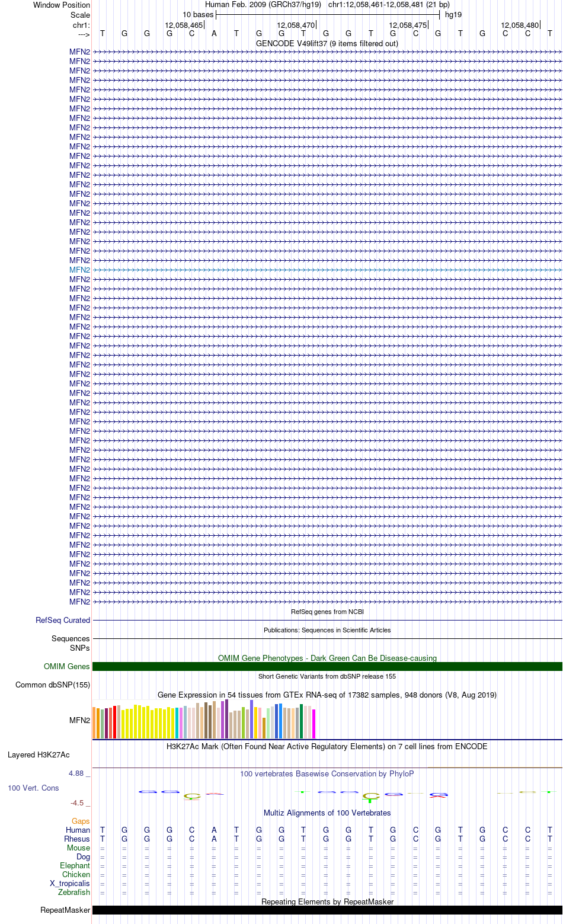Open Short Genetic Variants from dbSNP title
563x924 pixels.
(327, 676)
